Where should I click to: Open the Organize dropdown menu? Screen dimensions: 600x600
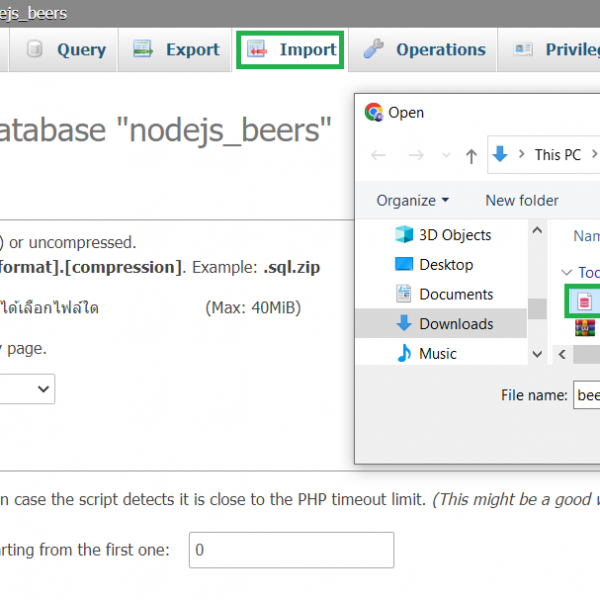coord(412,200)
